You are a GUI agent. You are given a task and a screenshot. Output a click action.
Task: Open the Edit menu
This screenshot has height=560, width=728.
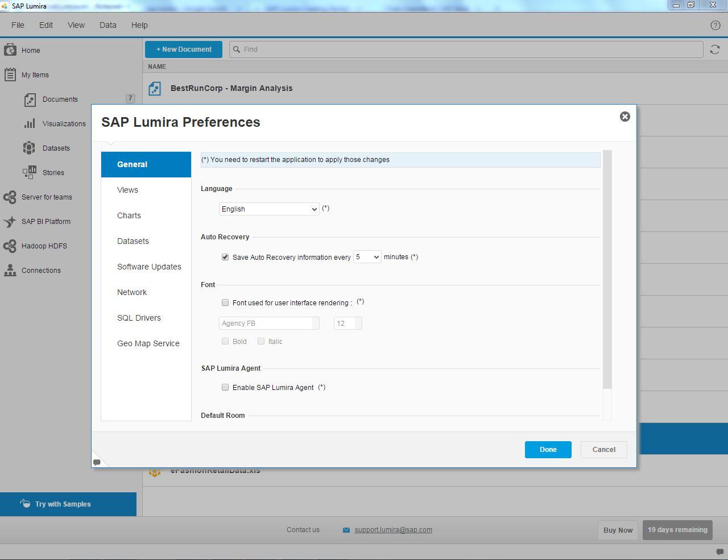(x=46, y=25)
